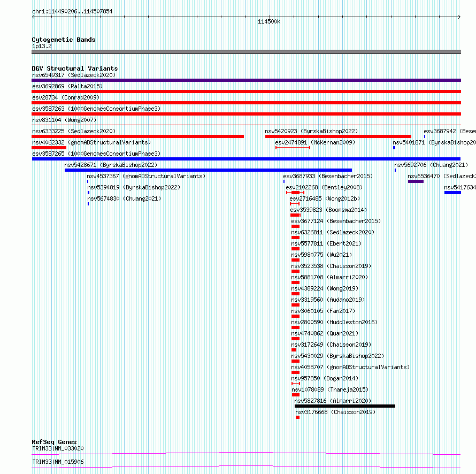
Task: Open the nsv831104 (Wong2007) variant label
Action: click(x=64, y=120)
